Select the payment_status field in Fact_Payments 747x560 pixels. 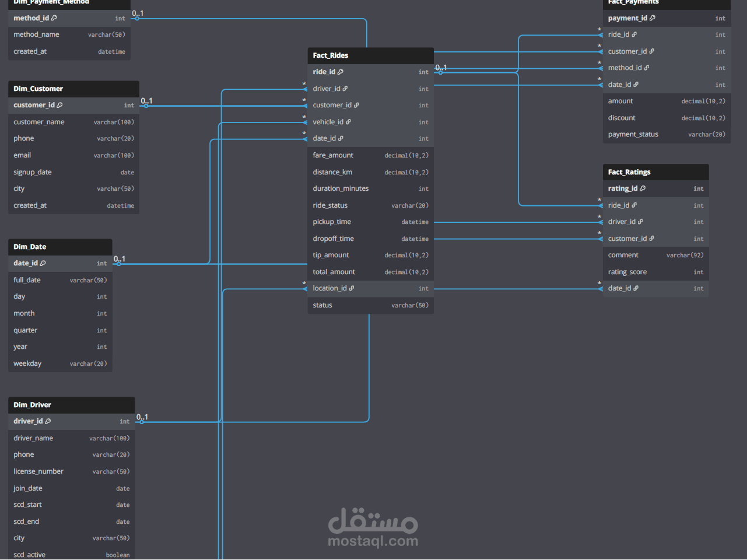(633, 134)
